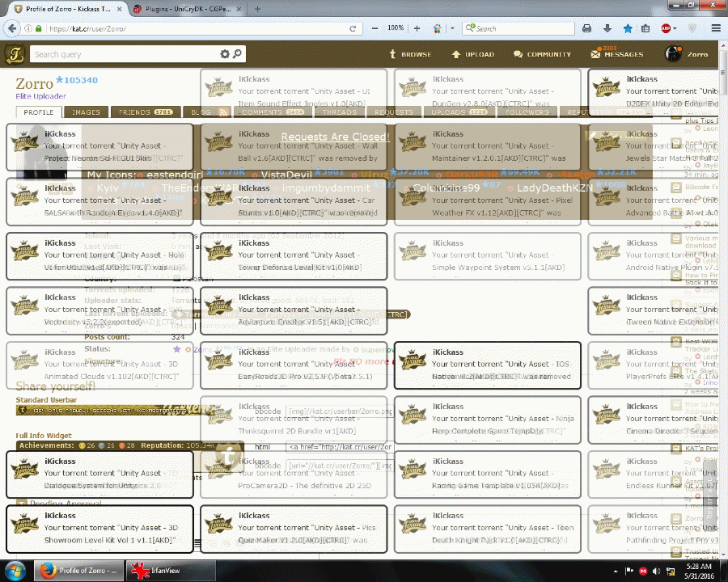Click the eastendgirl user link in My Icons

click(175, 175)
